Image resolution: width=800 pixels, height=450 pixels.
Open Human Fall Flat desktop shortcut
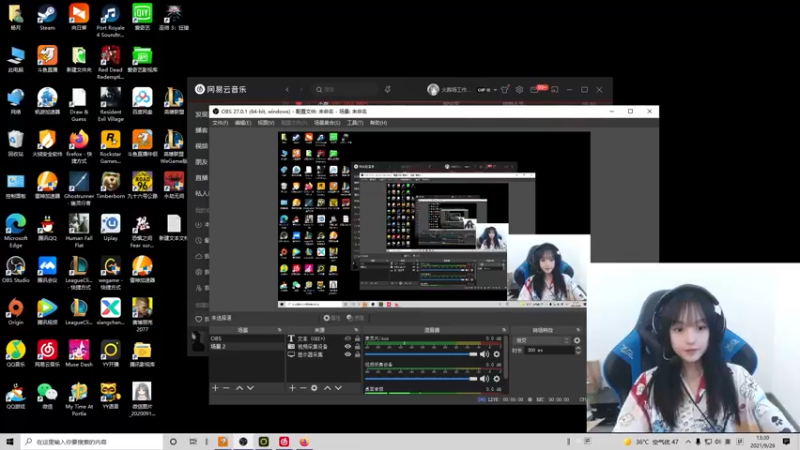[79, 231]
